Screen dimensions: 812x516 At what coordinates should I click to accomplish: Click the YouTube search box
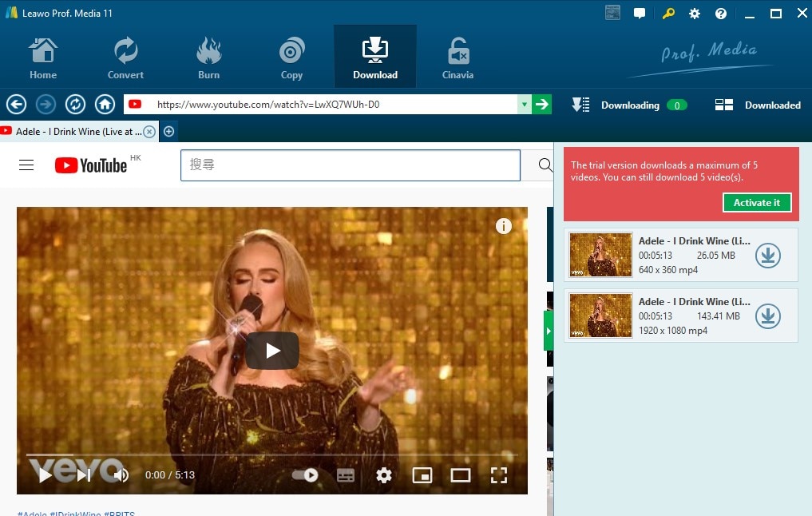pos(351,165)
